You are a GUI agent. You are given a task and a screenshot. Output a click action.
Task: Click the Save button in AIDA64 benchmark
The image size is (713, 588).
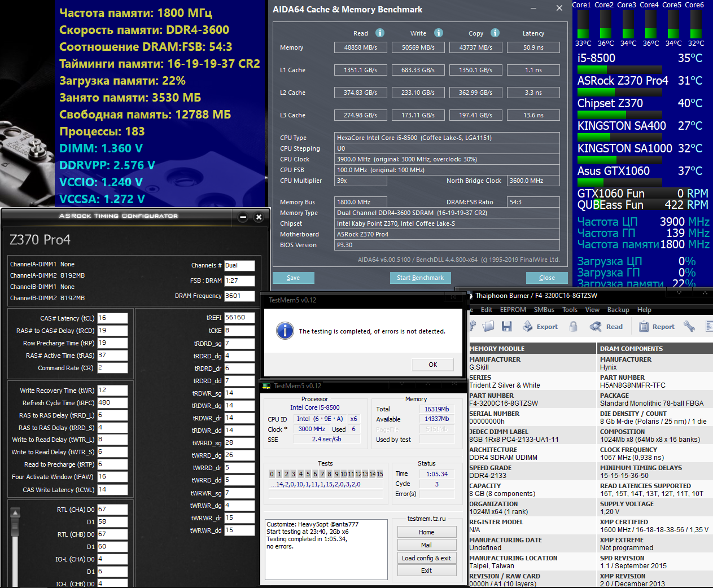coord(294,278)
